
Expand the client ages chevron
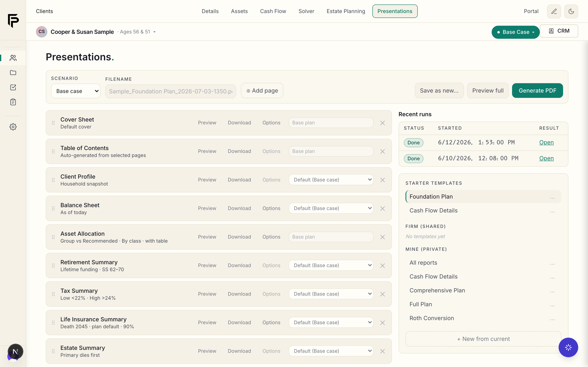(x=155, y=32)
